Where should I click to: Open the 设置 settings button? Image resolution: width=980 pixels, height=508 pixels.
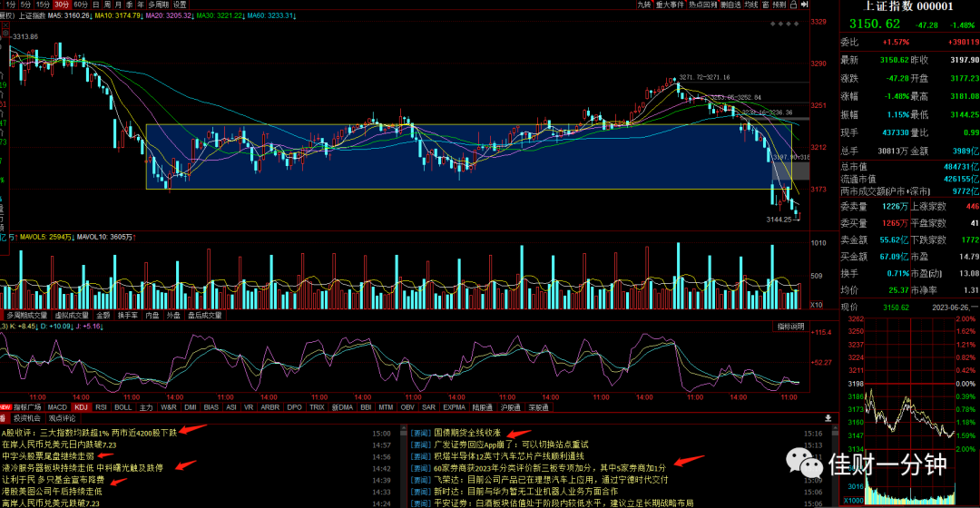click(180, 5)
